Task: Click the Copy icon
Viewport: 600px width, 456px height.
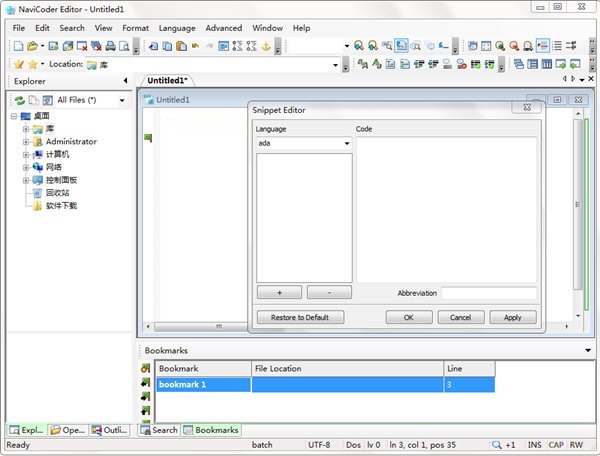Action: coord(167,46)
